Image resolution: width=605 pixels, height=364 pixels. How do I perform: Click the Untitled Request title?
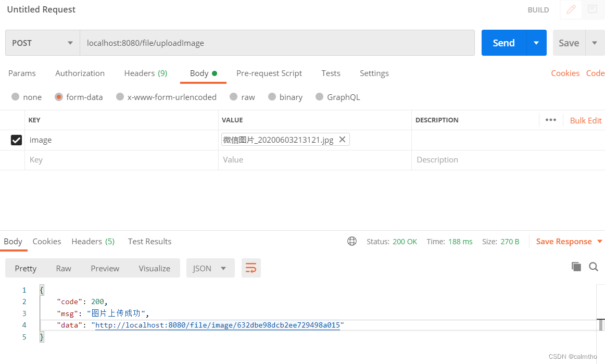tap(41, 10)
